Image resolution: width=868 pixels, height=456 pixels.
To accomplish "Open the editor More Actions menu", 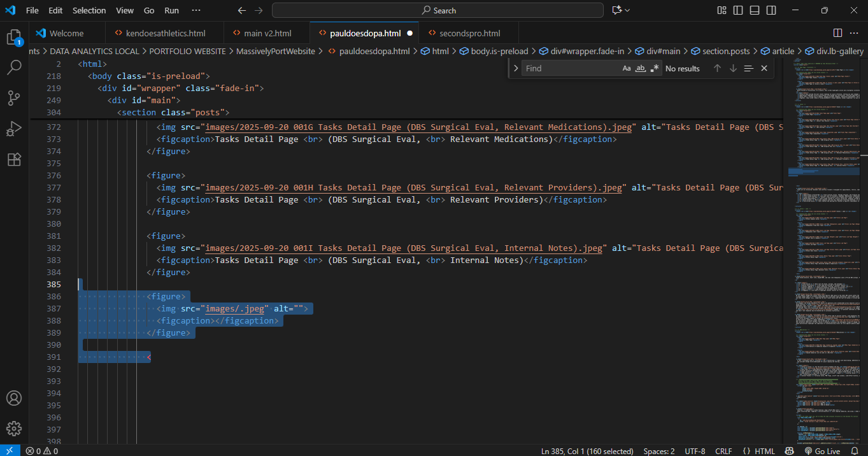I will 854,33.
